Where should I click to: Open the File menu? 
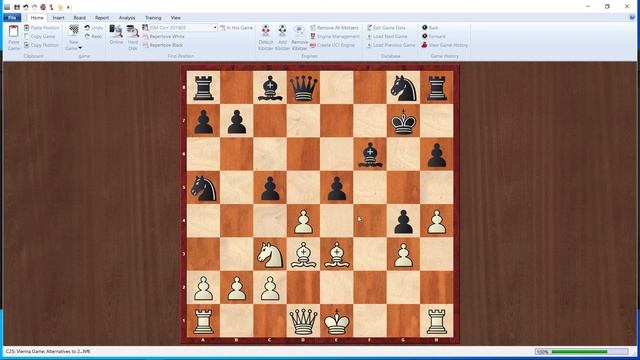click(12, 18)
